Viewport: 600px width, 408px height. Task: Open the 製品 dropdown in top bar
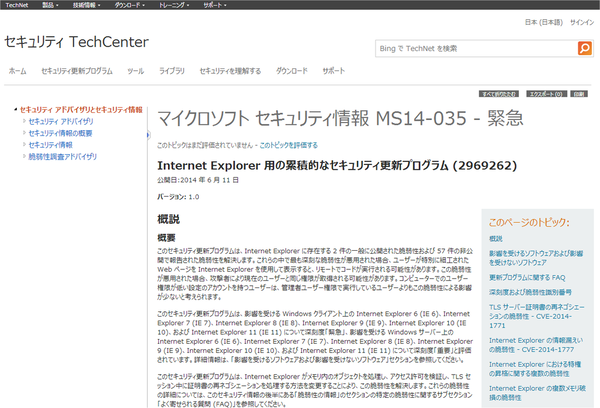[x=50, y=5]
